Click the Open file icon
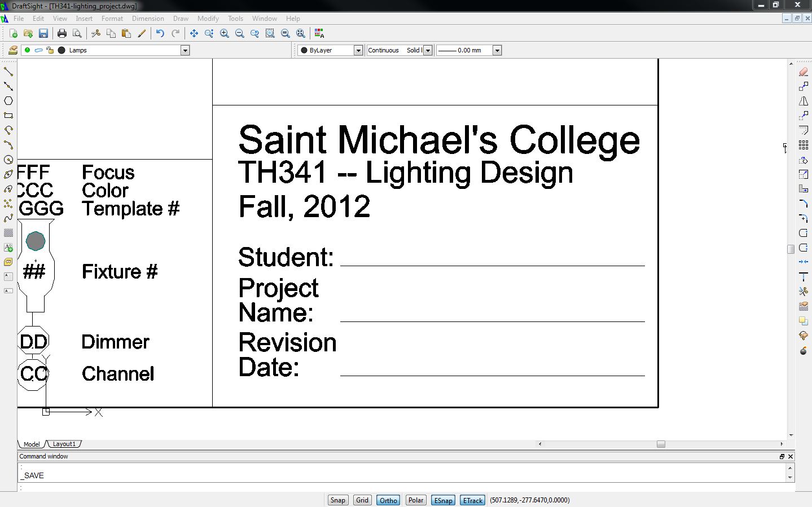The image size is (812, 507). (28, 33)
